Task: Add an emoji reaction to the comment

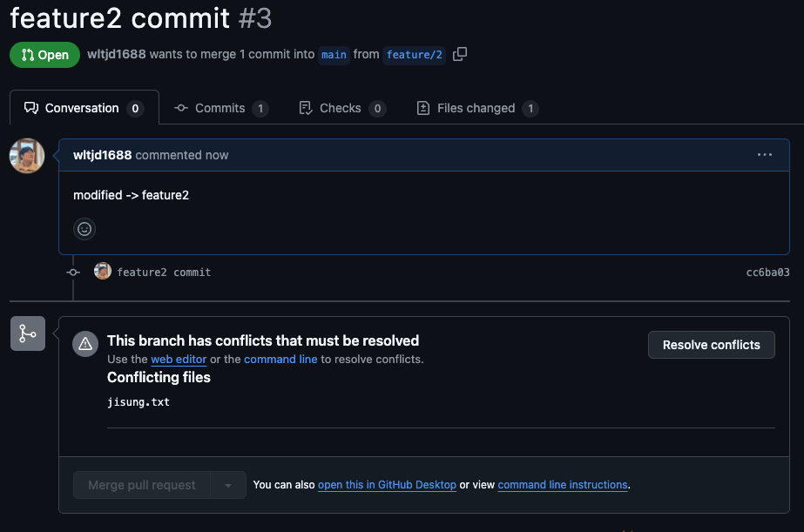Action: tap(84, 229)
